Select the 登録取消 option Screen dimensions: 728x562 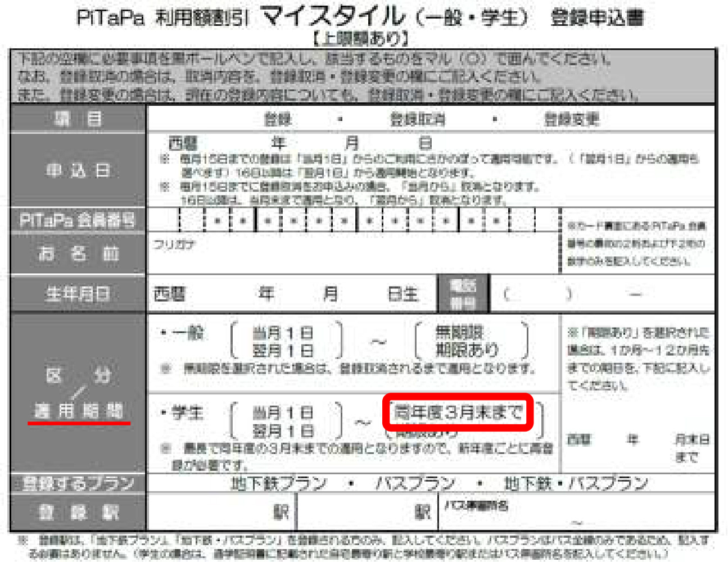click(x=418, y=119)
